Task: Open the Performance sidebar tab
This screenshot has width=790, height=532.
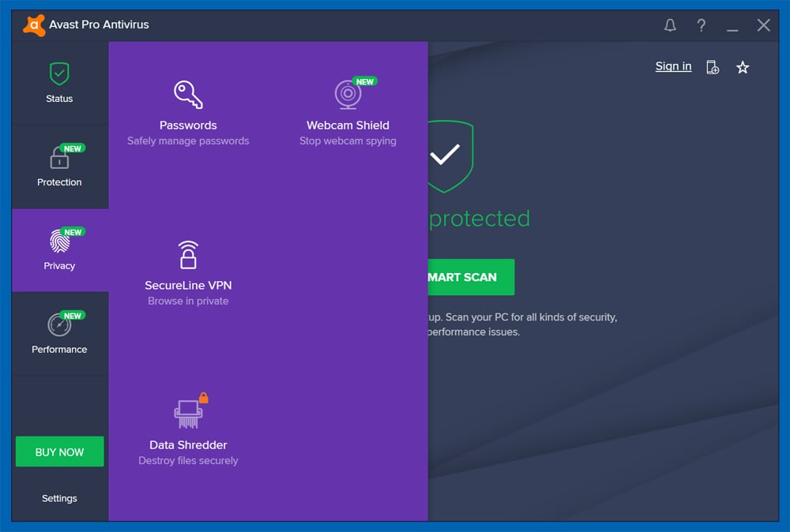Action: click(59, 334)
